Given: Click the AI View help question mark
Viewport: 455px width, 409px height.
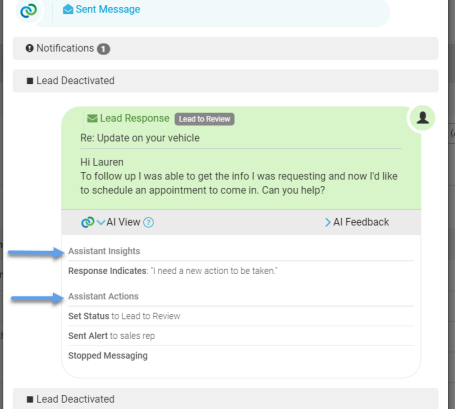Looking at the screenshot, I should [x=148, y=222].
